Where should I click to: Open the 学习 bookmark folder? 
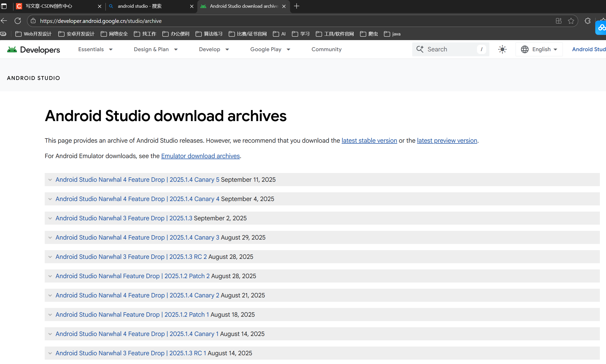pyautogui.click(x=301, y=34)
